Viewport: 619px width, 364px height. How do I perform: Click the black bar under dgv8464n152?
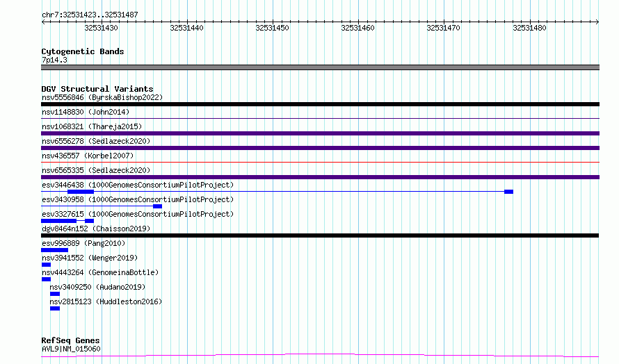pos(320,235)
